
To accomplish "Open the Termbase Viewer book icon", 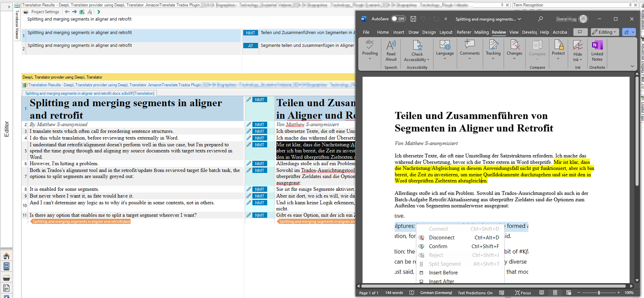I will coord(17,6).
